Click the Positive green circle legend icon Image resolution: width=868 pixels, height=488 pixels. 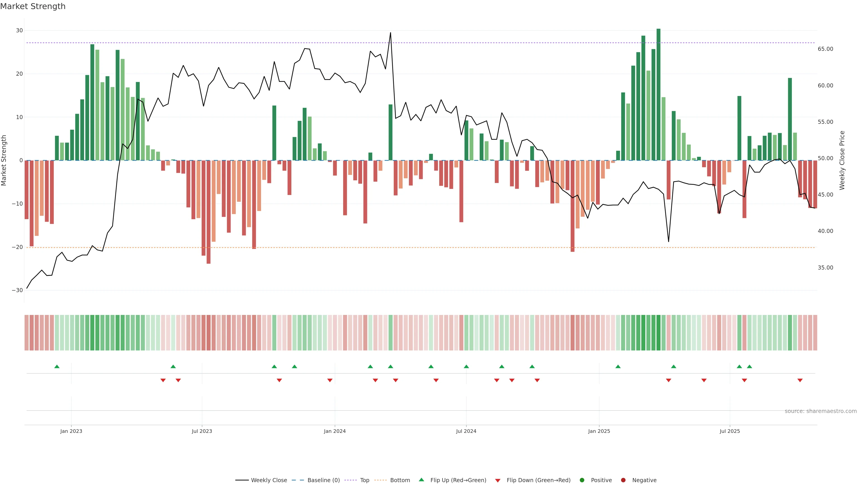(x=582, y=480)
